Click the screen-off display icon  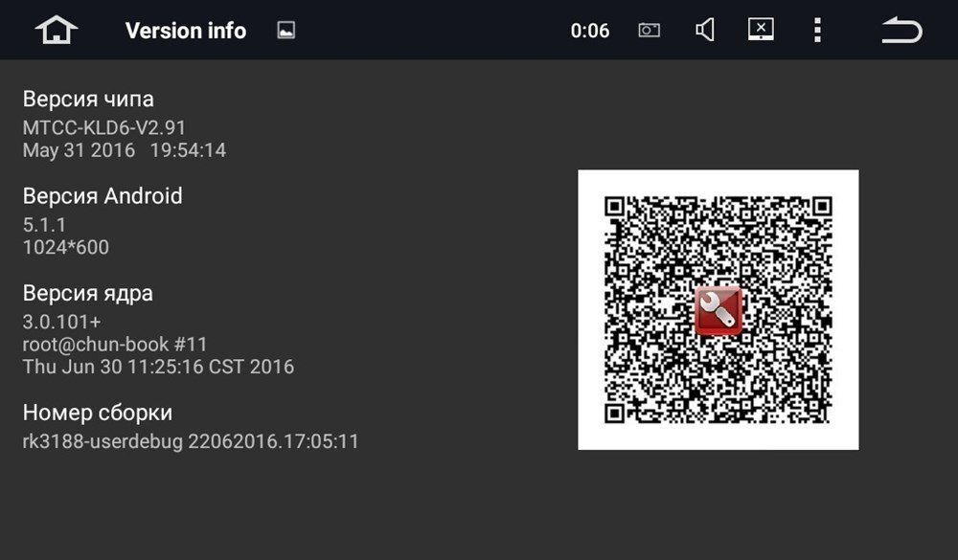(x=761, y=30)
